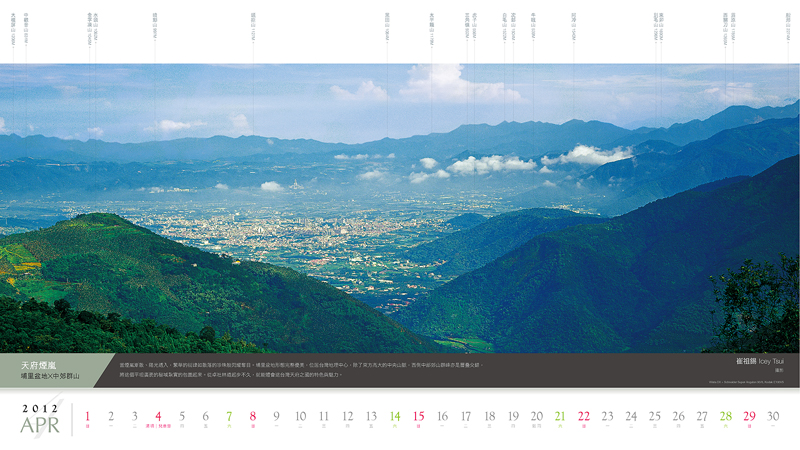Viewport: 800px width, 450px height.
Task: Select green Saturday date 21
Action: [x=560, y=416]
